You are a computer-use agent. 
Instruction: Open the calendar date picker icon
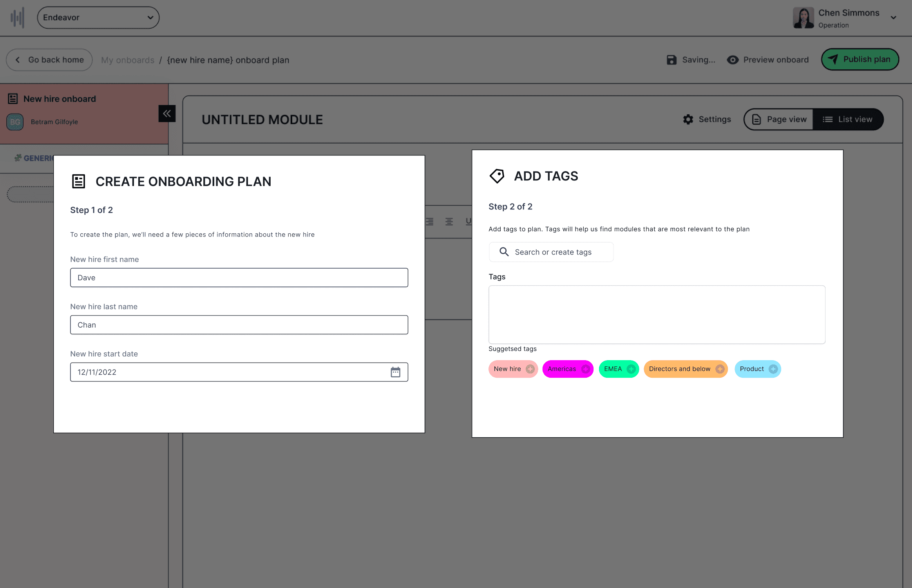pos(395,372)
